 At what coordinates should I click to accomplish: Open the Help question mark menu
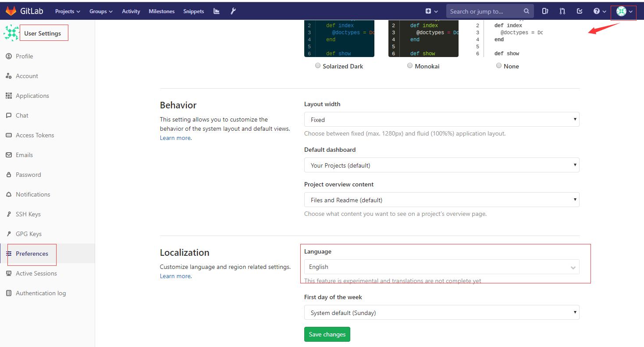coord(599,11)
